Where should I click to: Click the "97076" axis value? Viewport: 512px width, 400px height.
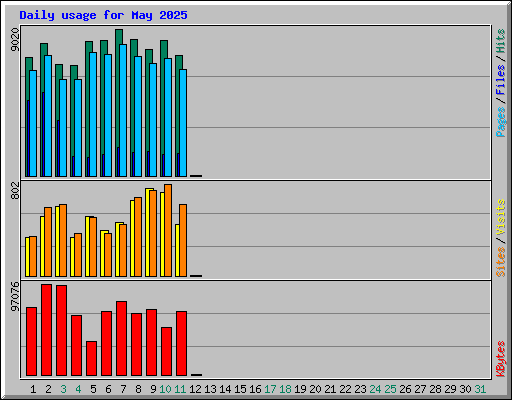tap(15, 297)
